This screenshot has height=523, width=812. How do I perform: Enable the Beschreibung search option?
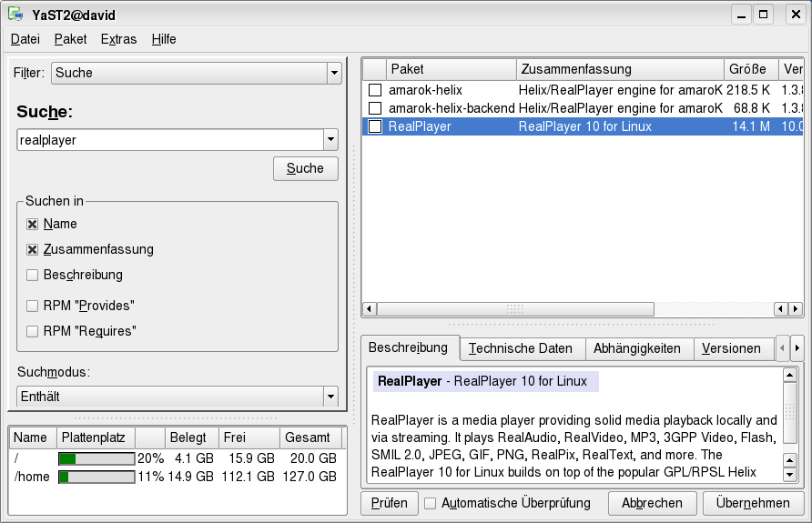coord(32,275)
